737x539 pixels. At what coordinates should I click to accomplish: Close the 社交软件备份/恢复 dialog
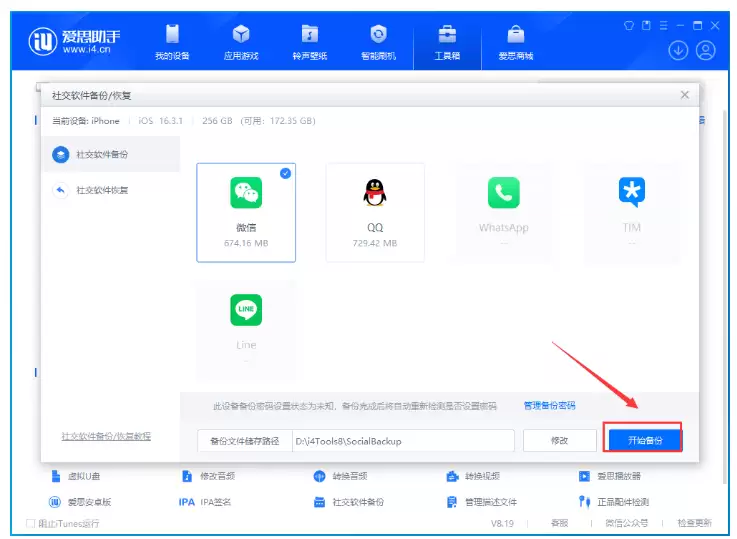tap(684, 95)
